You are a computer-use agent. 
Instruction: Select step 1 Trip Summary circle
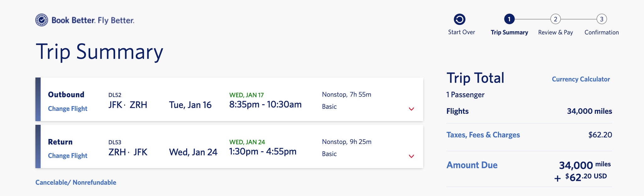[509, 19]
